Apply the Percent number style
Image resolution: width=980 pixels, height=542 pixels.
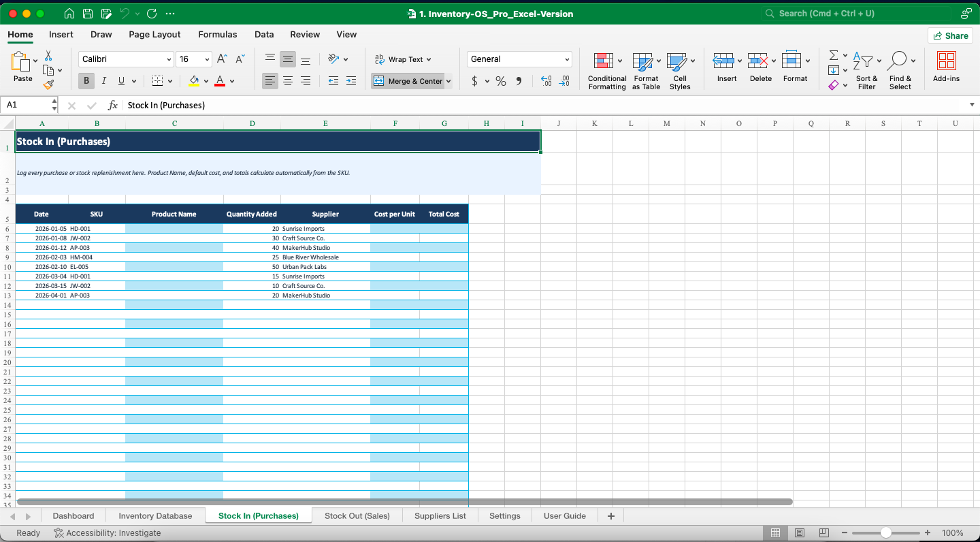click(x=500, y=81)
